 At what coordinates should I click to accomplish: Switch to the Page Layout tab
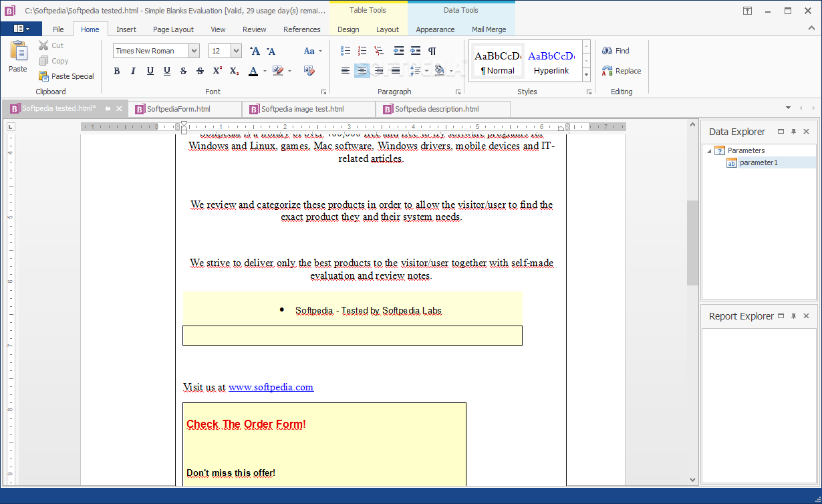(x=173, y=29)
